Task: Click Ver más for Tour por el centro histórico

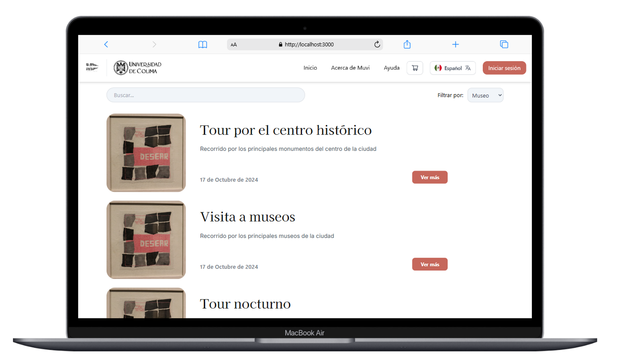Action: coord(430,177)
